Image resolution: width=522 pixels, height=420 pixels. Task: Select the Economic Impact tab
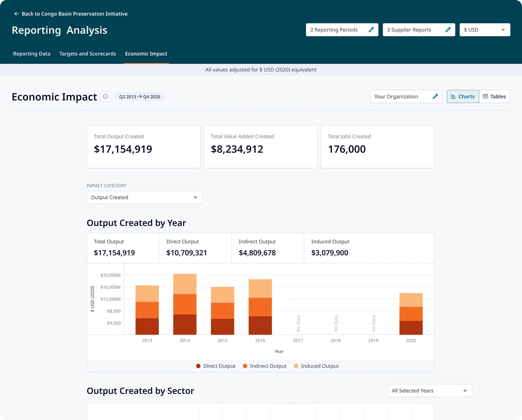[146, 54]
